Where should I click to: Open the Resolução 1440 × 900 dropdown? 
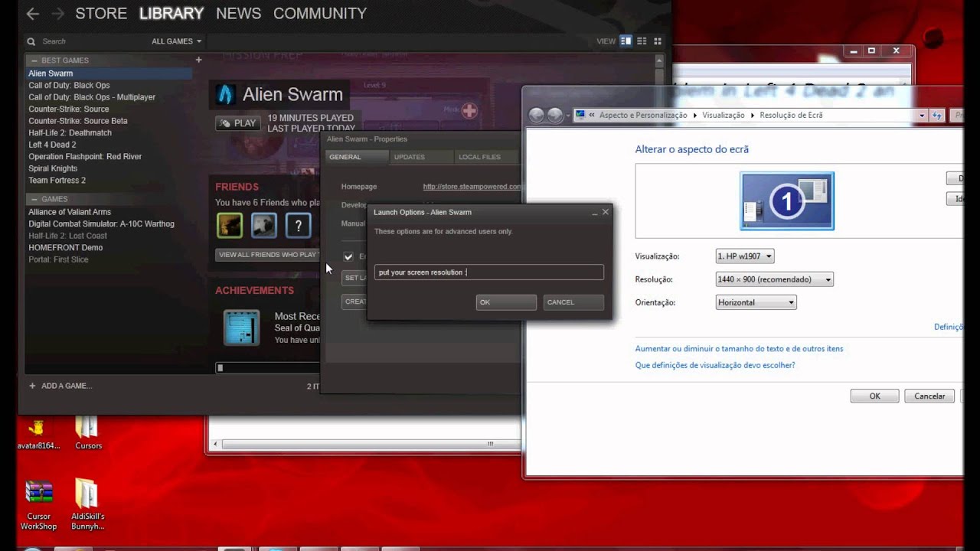[774, 279]
